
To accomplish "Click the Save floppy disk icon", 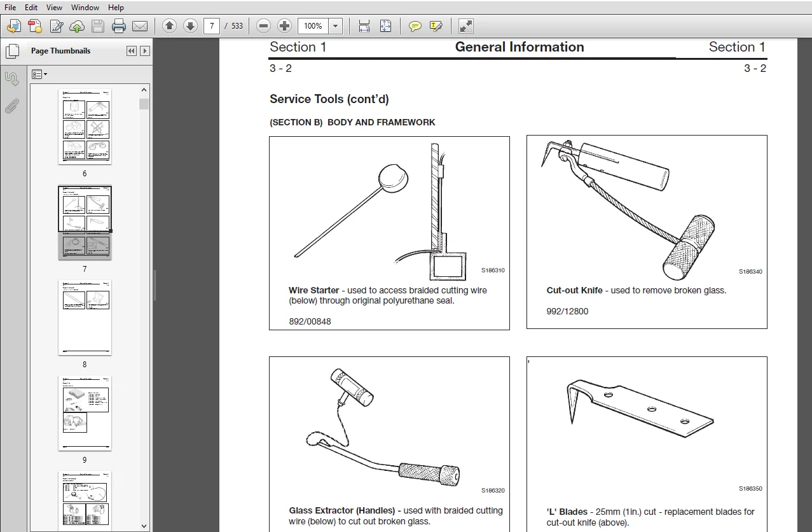I will point(97,26).
